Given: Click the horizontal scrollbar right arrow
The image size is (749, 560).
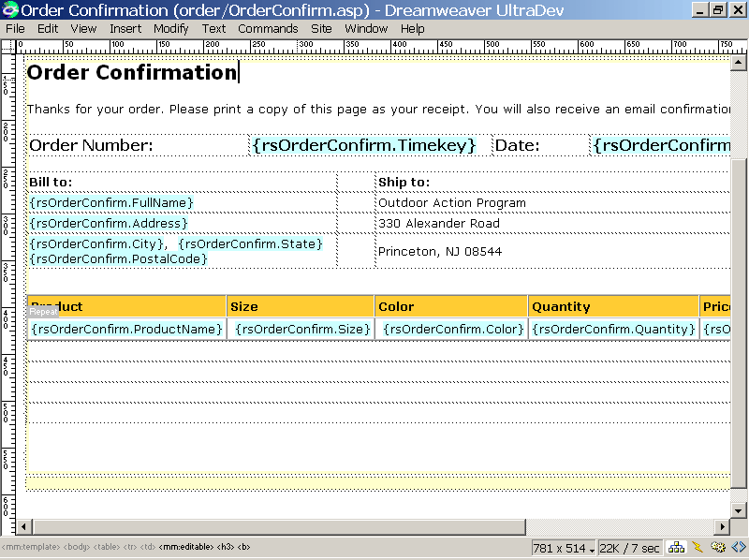Looking at the screenshot, I should tap(721, 526).
